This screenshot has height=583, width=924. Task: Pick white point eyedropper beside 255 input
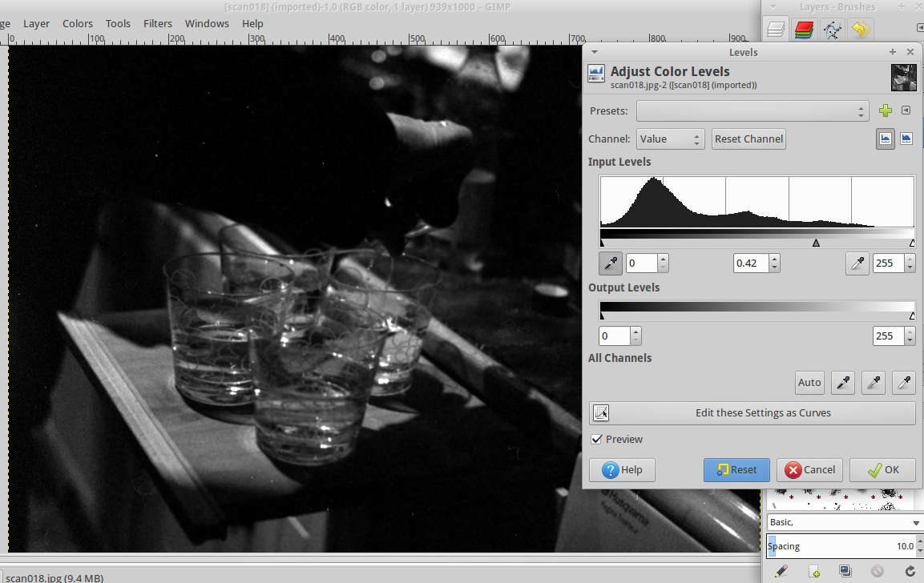857,263
